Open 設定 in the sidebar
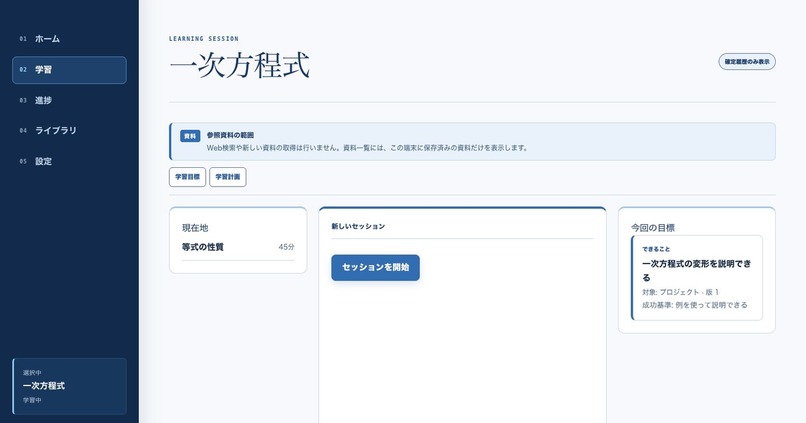The image size is (806, 423). coord(69,161)
